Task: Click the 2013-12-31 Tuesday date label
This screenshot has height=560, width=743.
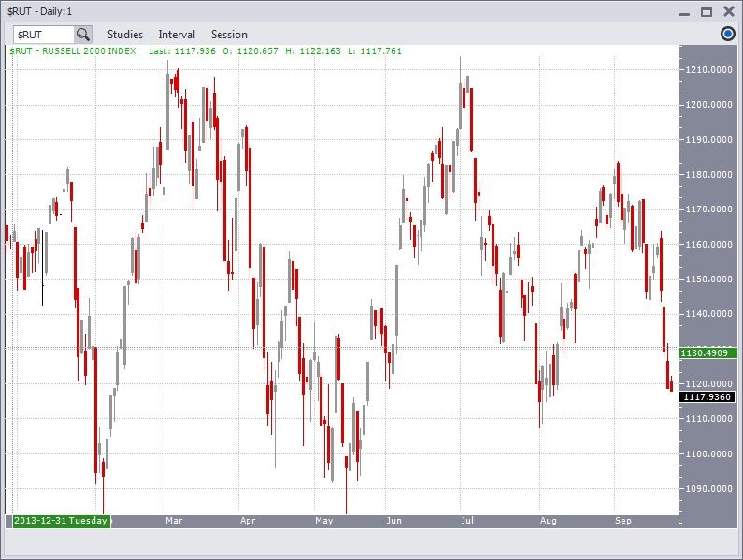Action: (61, 520)
